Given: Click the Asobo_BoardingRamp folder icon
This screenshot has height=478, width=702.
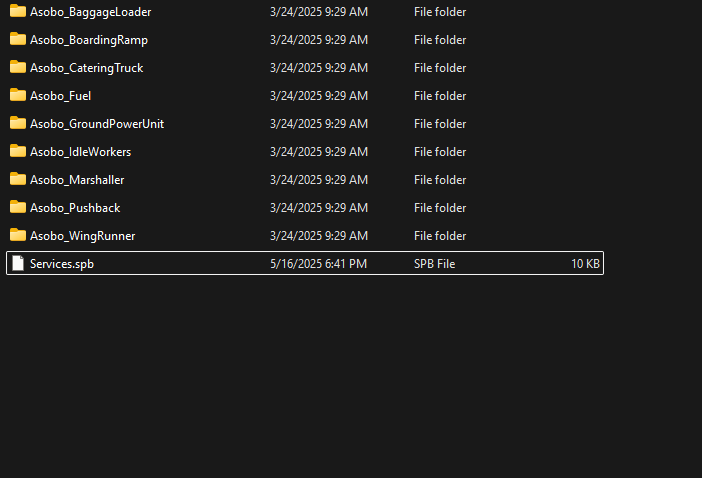Looking at the screenshot, I should 18,39.
